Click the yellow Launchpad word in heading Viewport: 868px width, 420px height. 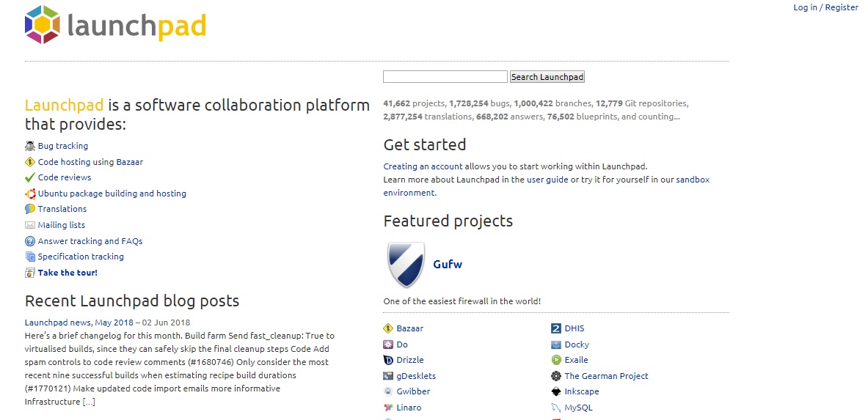tap(65, 105)
